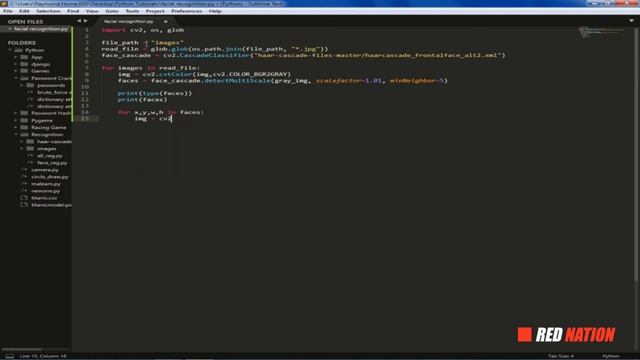Click the 'Line 15, Column 18' status text
640x360 pixels.
43,356
